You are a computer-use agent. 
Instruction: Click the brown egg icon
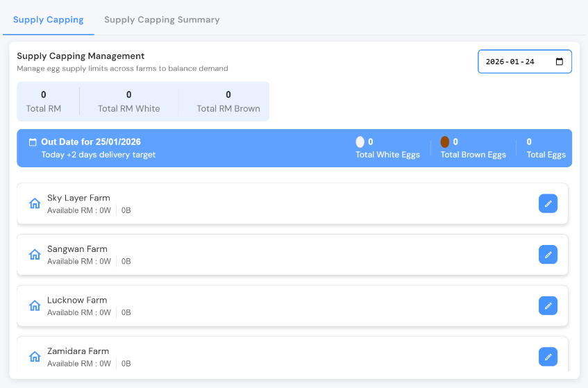[445, 142]
